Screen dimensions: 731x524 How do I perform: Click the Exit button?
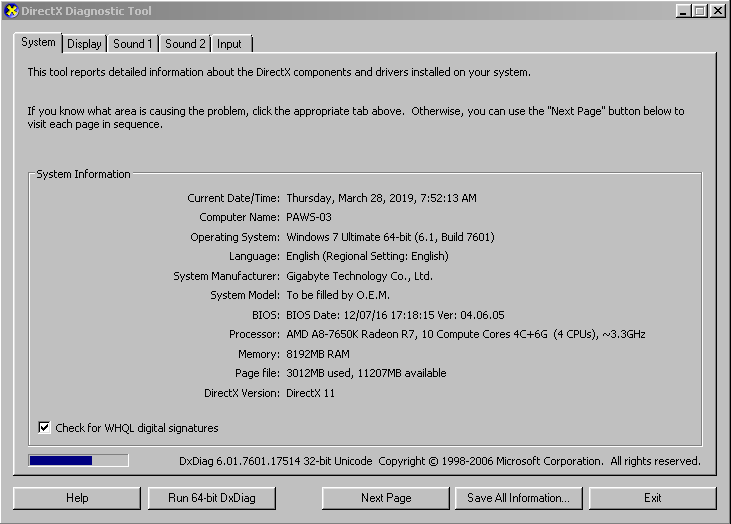[x=653, y=498]
